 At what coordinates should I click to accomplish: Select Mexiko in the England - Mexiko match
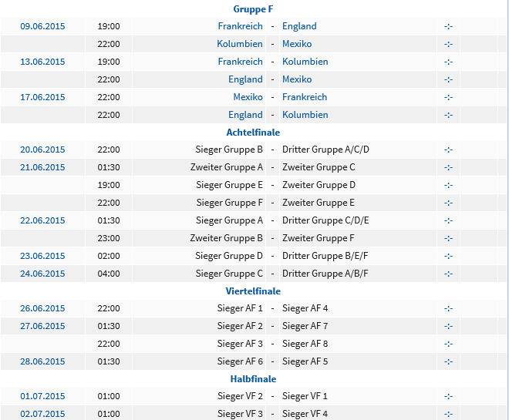pos(297,79)
